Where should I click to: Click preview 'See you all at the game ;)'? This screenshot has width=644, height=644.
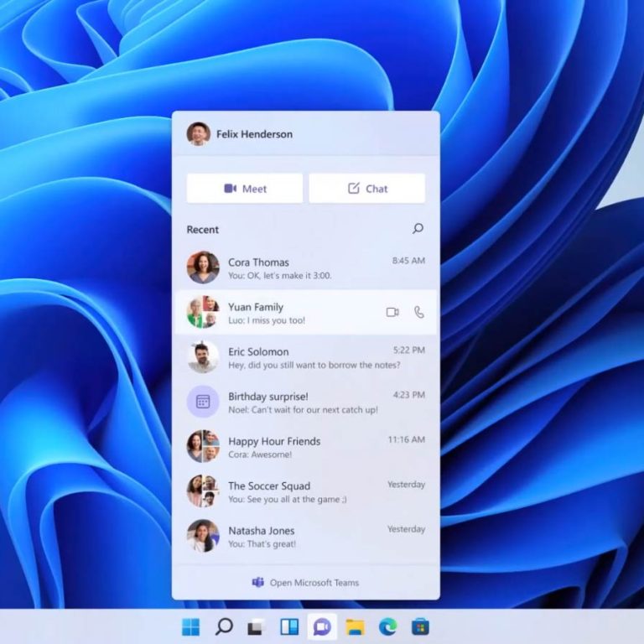point(297,500)
